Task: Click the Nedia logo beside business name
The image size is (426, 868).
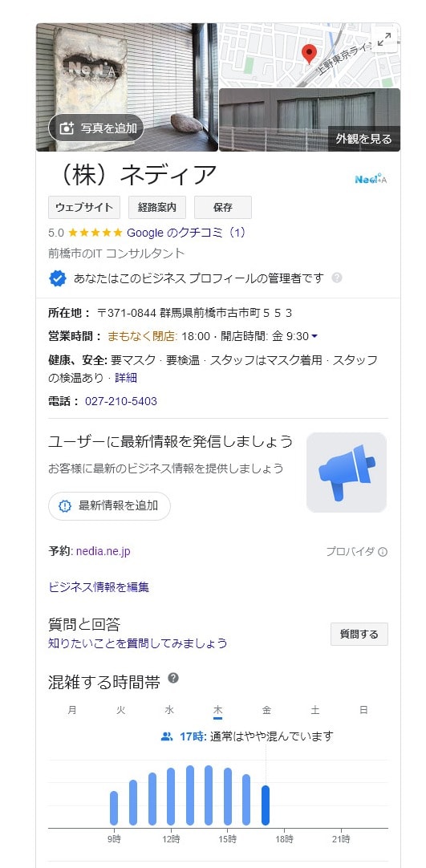Action: [x=371, y=179]
